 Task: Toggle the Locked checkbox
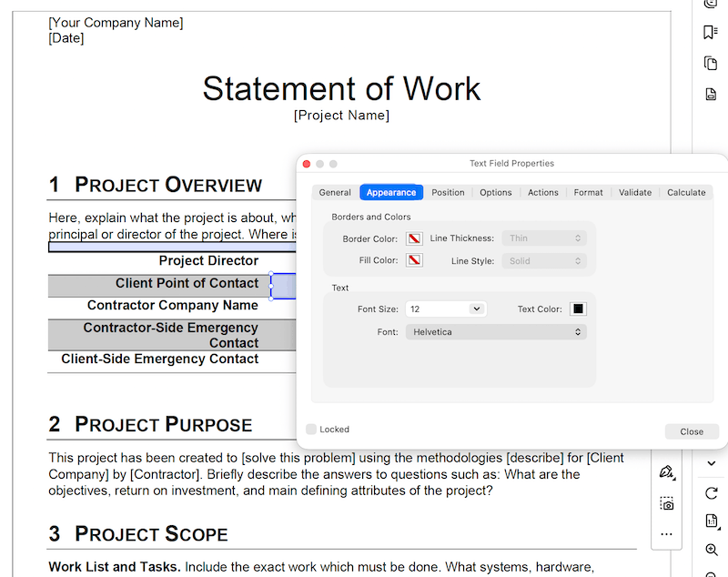pyautogui.click(x=311, y=430)
